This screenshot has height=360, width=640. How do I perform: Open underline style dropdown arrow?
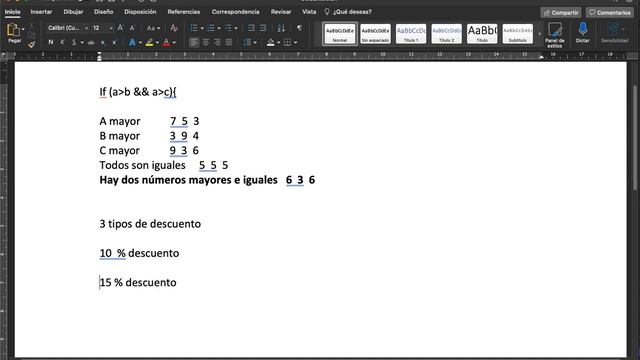coord(82,43)
